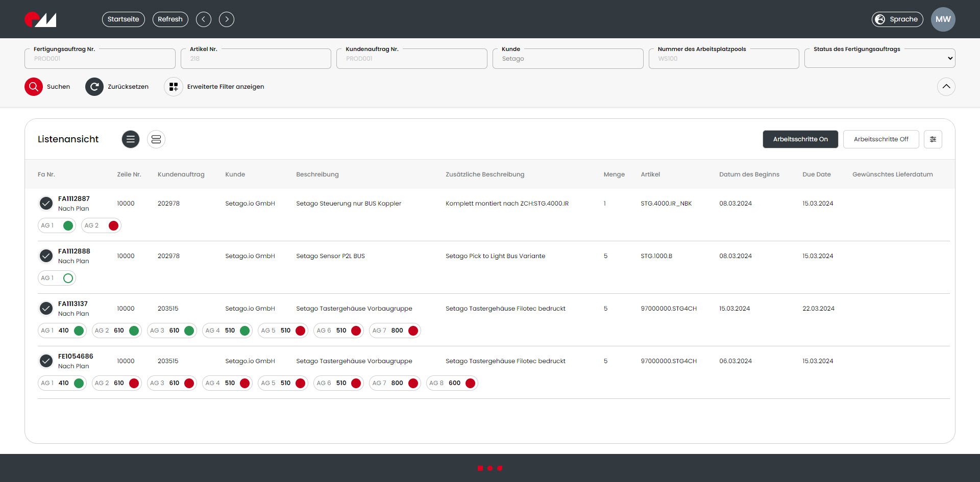Image resolution: width=980 pixels, height=482 pixels.
Task: Open the table settings sliders icon
Action: [x=933, y=139]
